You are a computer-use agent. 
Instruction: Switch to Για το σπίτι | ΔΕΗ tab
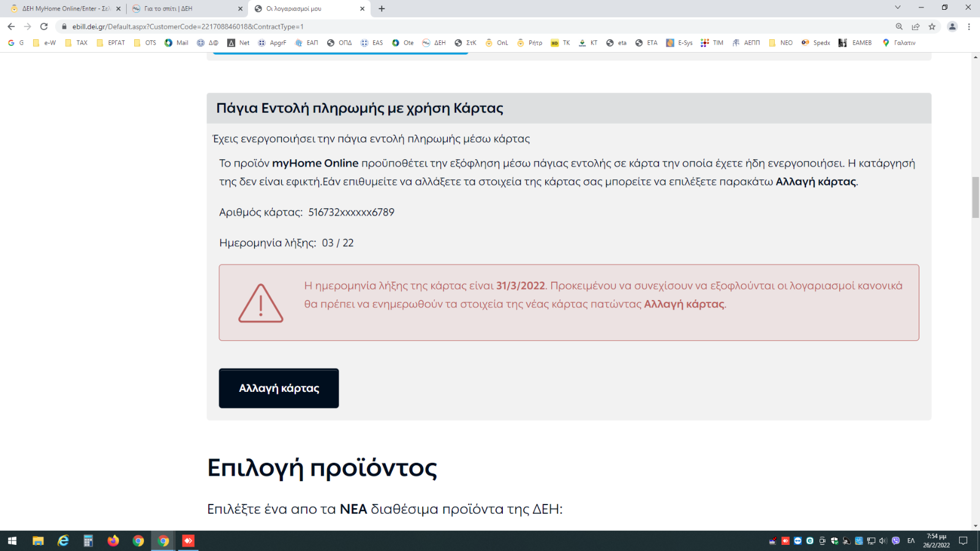pos(187,9)
